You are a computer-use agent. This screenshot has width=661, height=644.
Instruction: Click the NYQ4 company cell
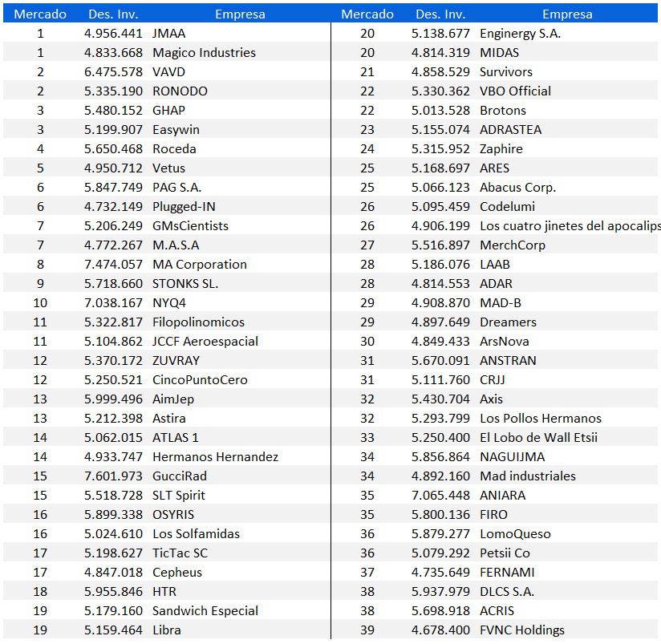point(169,303)
